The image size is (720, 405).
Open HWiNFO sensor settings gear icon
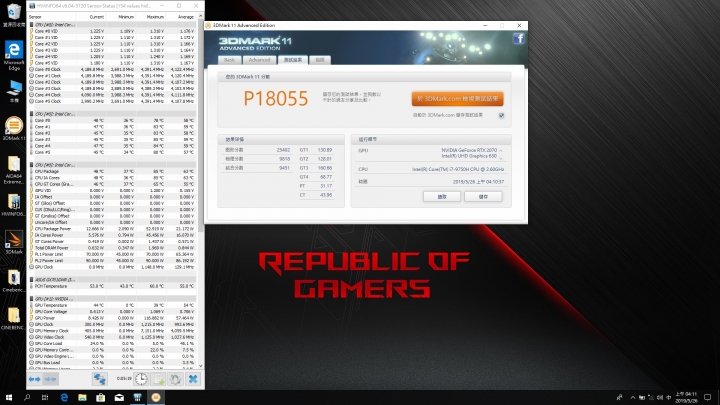(175, 379)
